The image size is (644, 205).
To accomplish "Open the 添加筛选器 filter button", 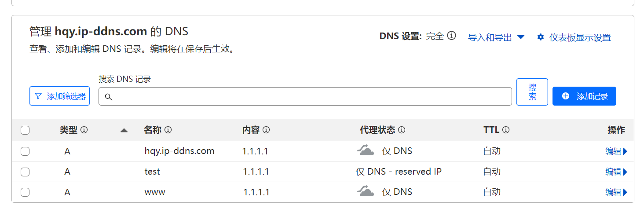I will (x=59, y=96).
